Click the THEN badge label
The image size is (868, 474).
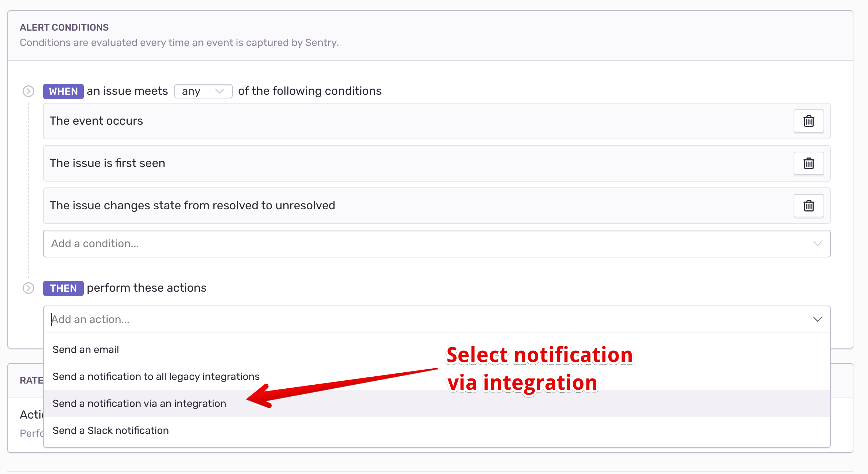click(63, 288)
